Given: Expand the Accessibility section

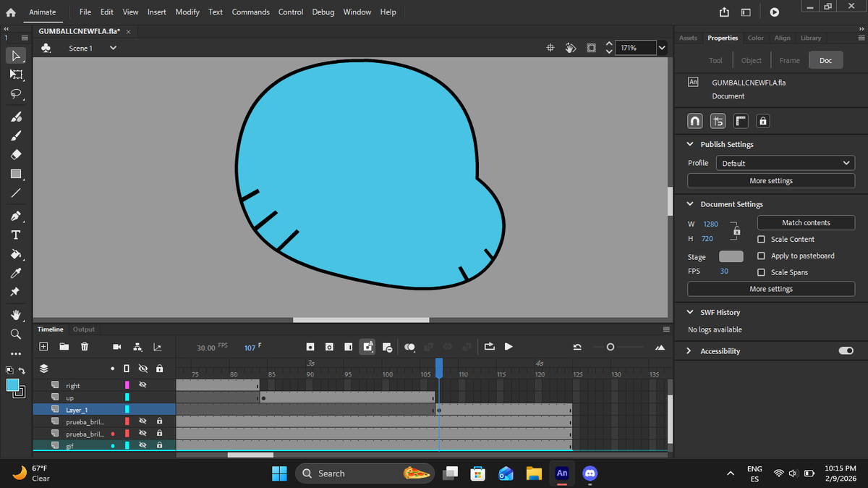Looking at the screenshot, I should coord(690,351).
